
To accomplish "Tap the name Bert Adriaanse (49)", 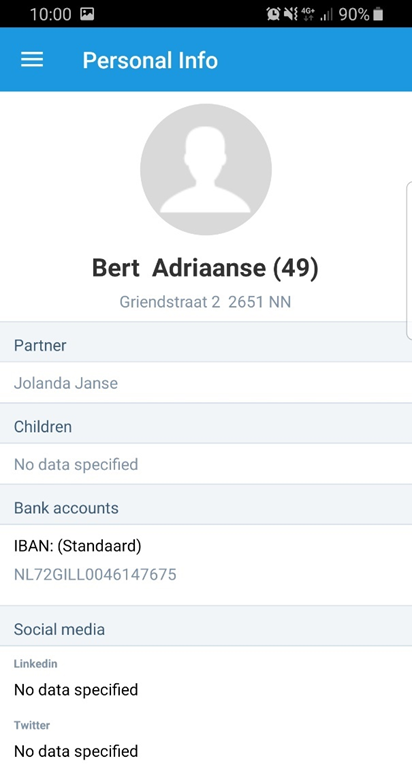I will [x=205, y=268].
